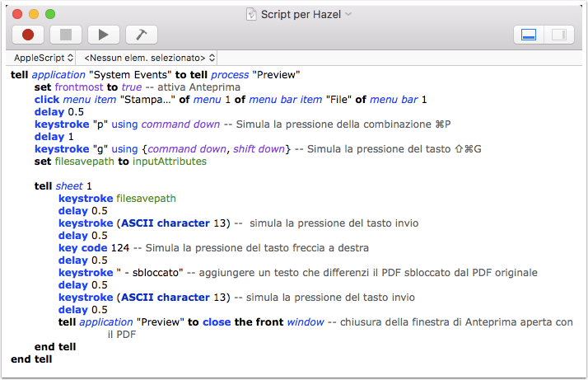Start recording with the red Record button
Image resolution: width=588 pixels, height=380 pixels.
[28, 35]
